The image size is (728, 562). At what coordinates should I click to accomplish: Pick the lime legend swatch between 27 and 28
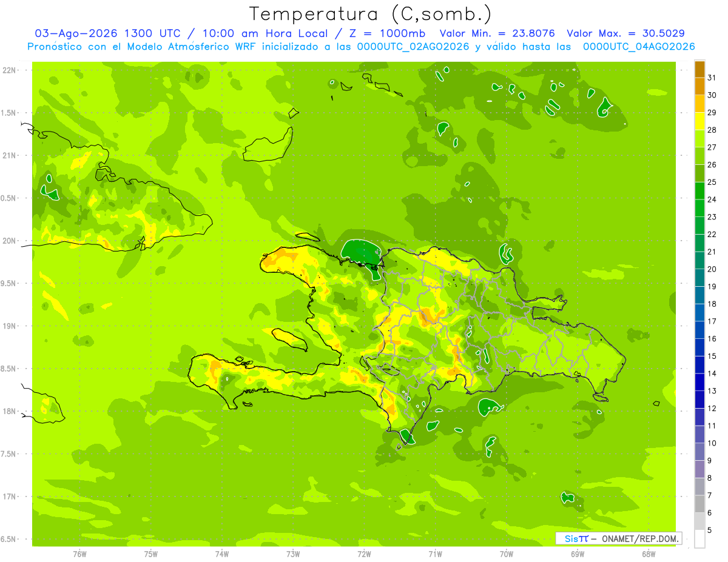[699, 138]
